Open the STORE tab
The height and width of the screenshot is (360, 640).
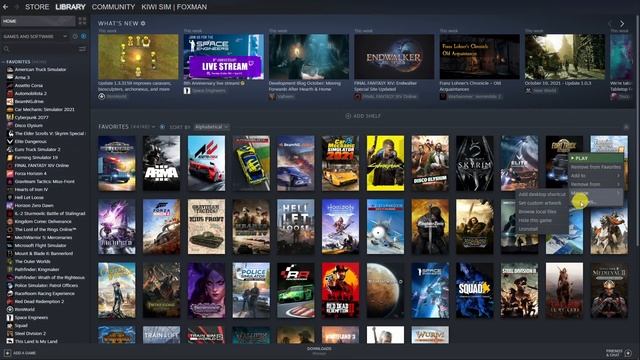tap(37, 7)
